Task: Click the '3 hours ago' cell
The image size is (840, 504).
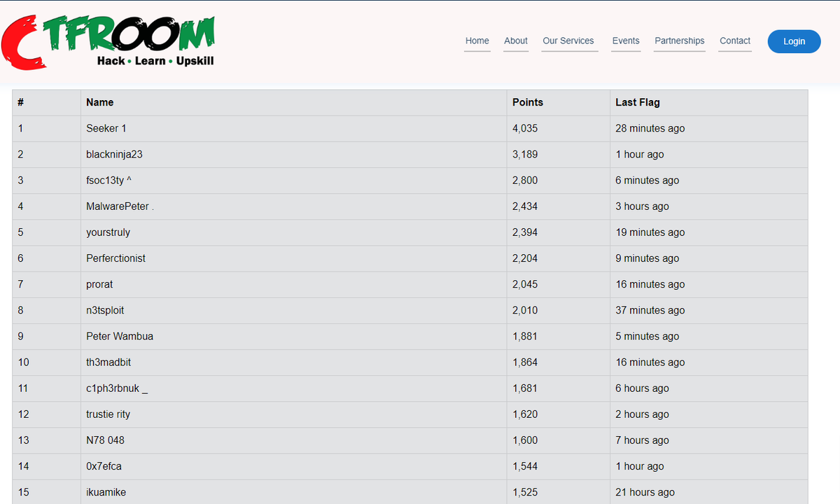Action: (x=708, y=206)
